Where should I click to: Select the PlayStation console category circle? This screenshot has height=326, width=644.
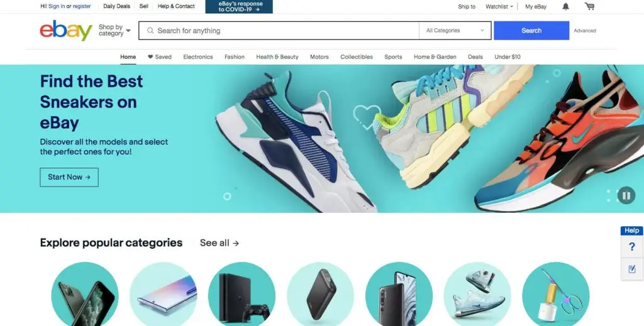tap(242, 294)
